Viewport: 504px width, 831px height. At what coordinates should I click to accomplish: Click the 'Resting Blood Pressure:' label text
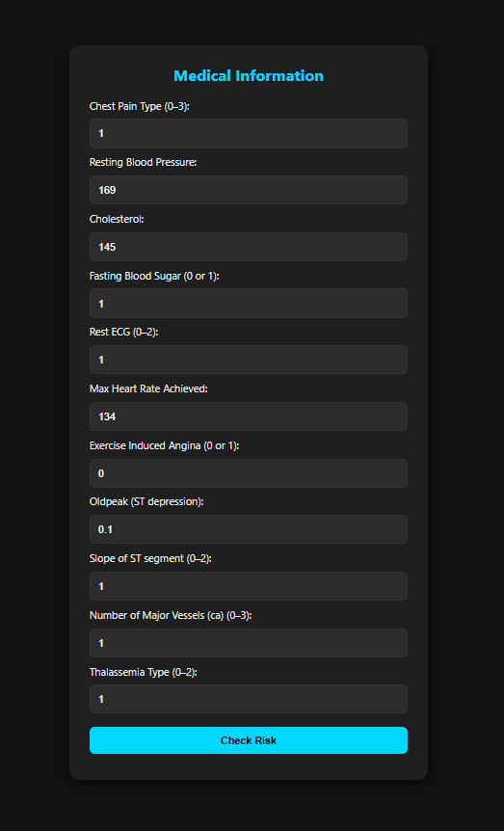coord(143,163)
